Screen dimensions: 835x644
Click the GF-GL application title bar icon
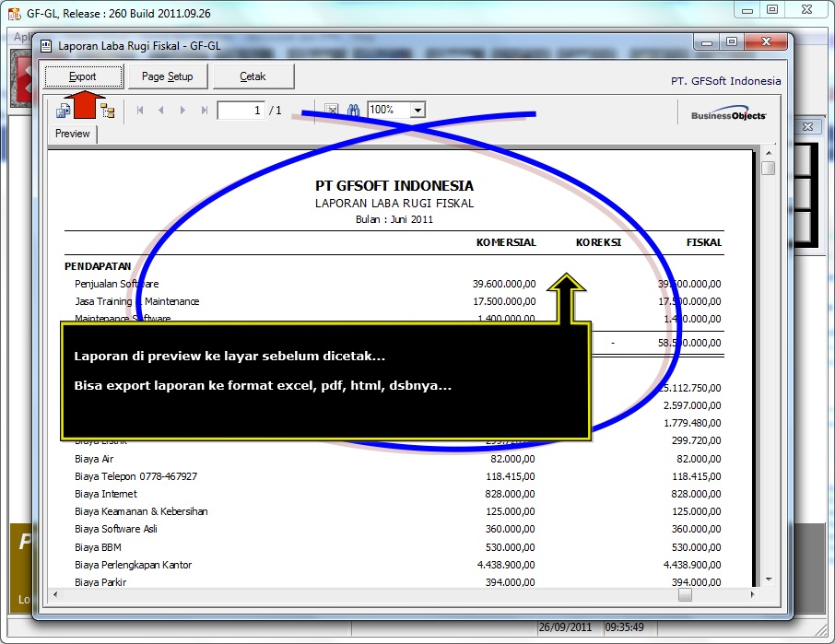click(x=15, y=13)
